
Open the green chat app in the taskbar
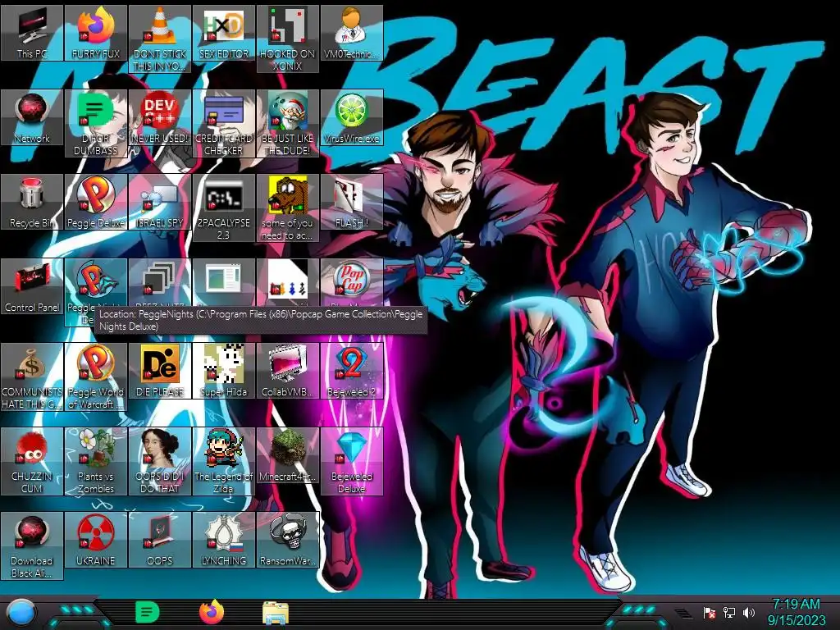point(147,612)
